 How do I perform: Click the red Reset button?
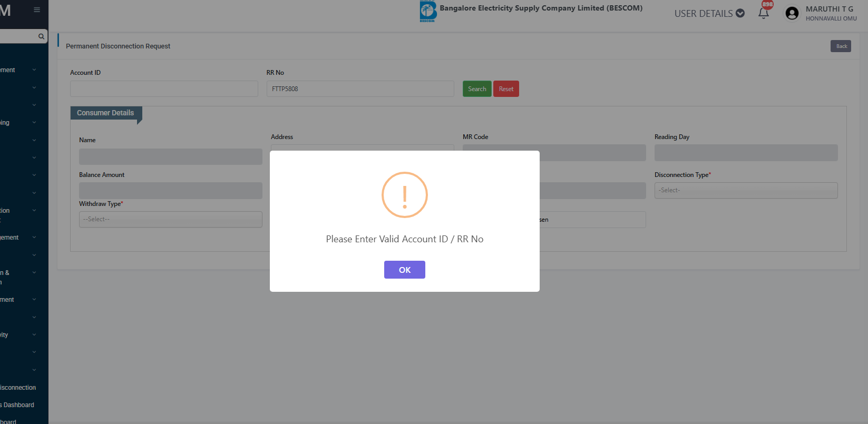pos(506,89)
